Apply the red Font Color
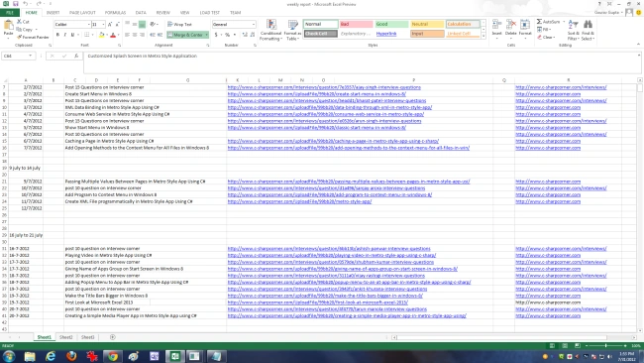Viewport: 644px width, 363px height. 113,35
